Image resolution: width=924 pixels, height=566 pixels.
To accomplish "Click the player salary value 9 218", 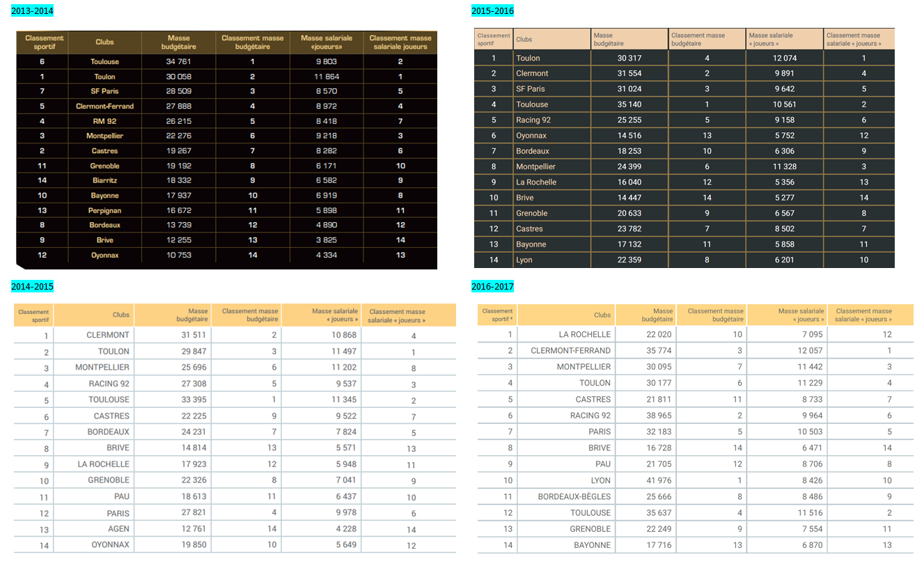I will point(327,136).
